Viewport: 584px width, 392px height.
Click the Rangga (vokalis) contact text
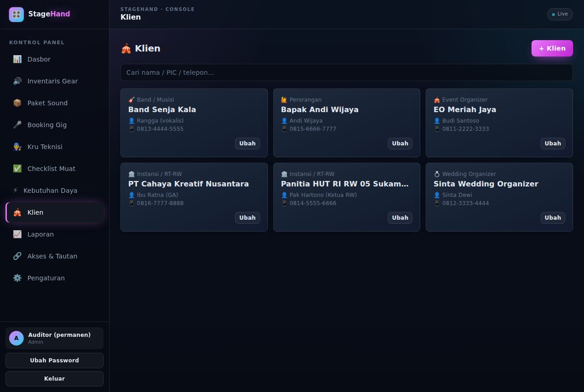160,121
